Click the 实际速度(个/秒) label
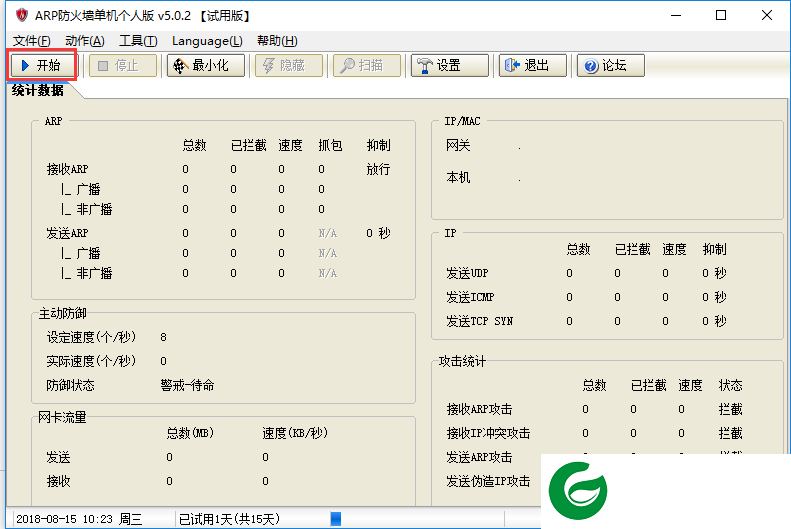This screenshot has height=529, width=791. [91, 361]
